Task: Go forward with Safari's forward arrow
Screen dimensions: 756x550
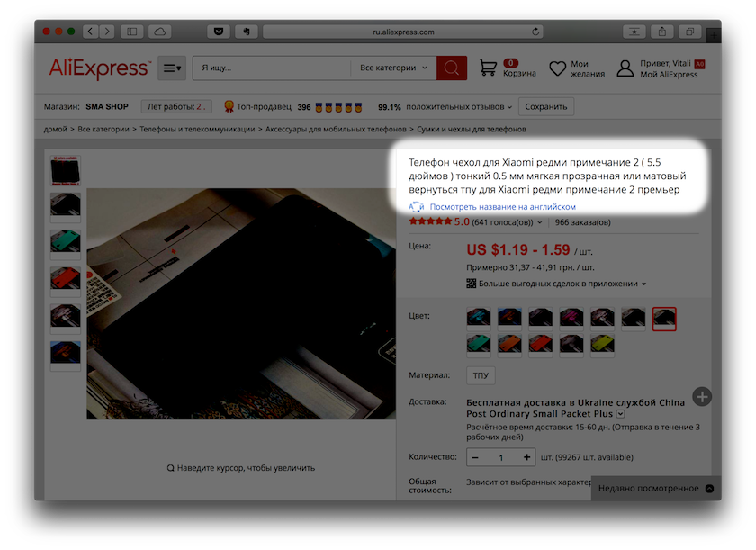Action: [x=107, y=32]
